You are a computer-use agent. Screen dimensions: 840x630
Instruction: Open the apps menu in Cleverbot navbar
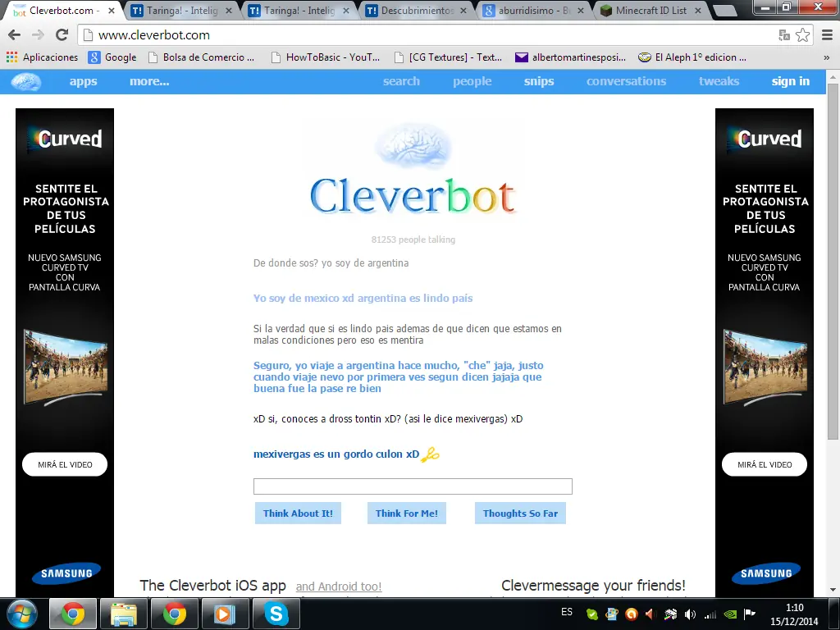(83, 81)
